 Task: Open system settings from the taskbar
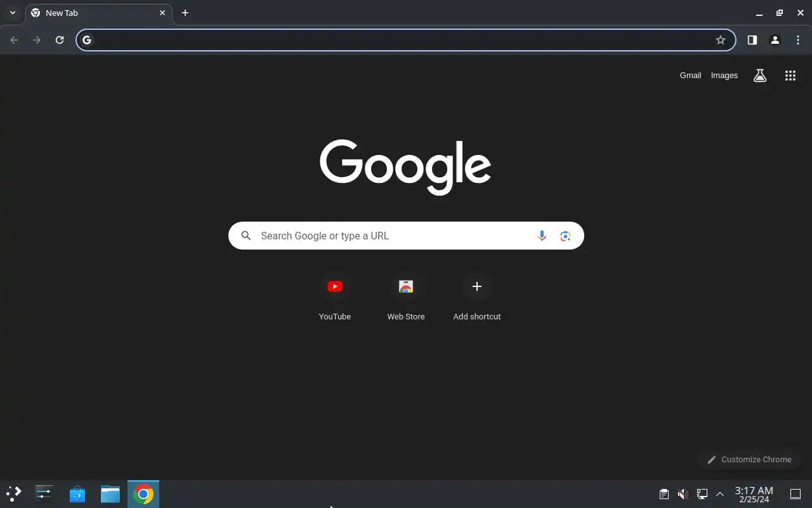(x=44, y=493)
